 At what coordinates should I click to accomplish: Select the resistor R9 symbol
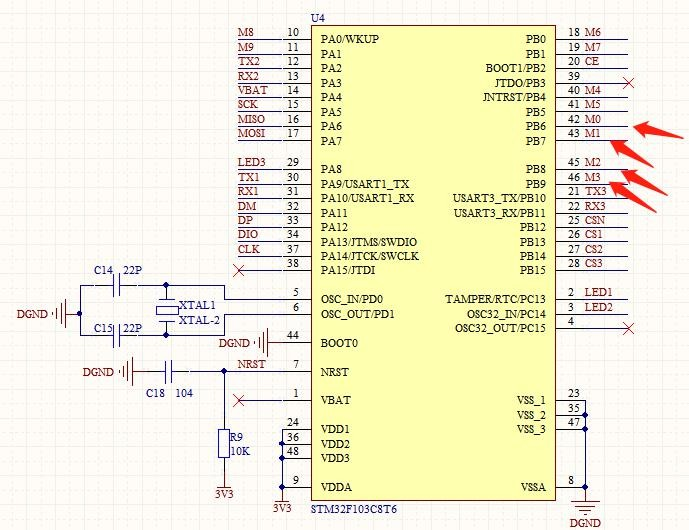224,443
